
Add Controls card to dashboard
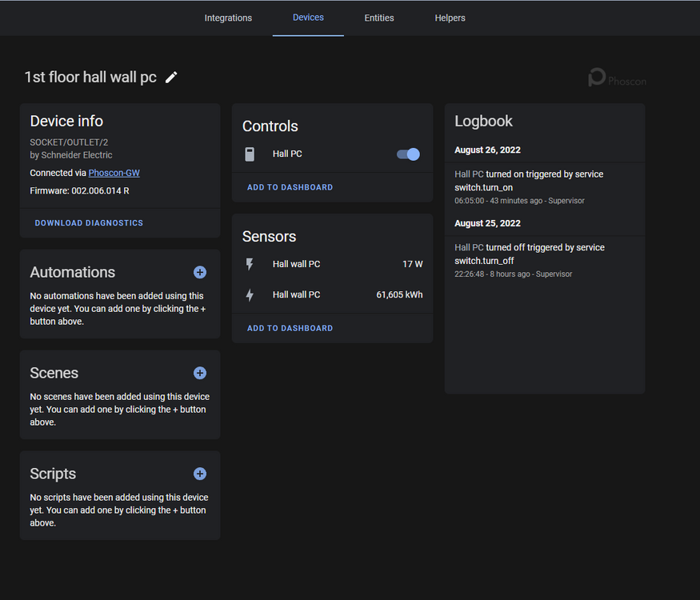pos(290,187)
